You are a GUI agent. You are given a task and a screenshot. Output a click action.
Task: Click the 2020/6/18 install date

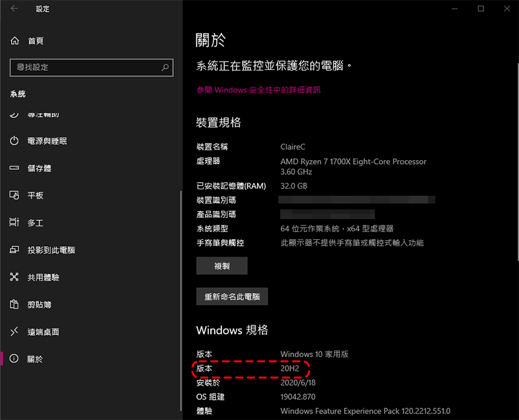[x=298, y=382]
